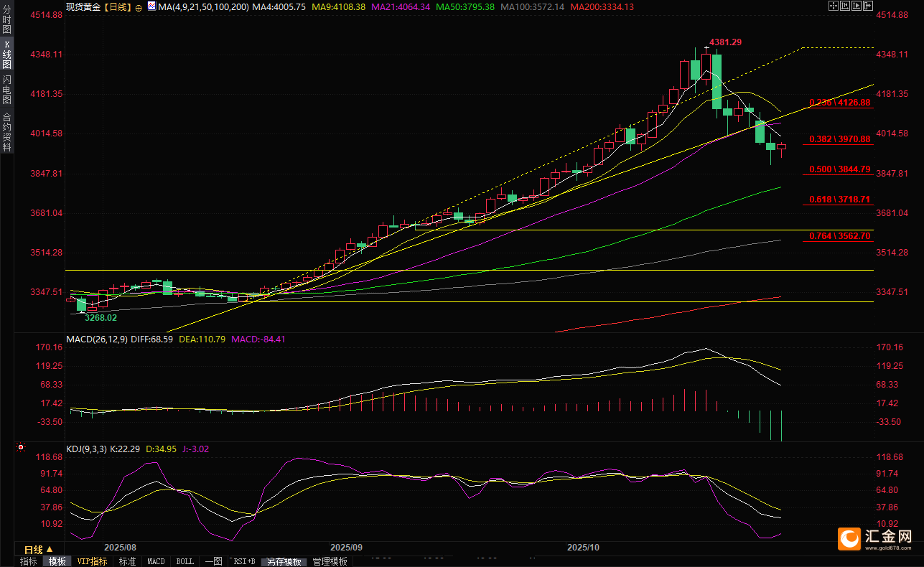Screen dimensions: 924x567
Task: Click the 另存模板 button
Action: [284, 561]
